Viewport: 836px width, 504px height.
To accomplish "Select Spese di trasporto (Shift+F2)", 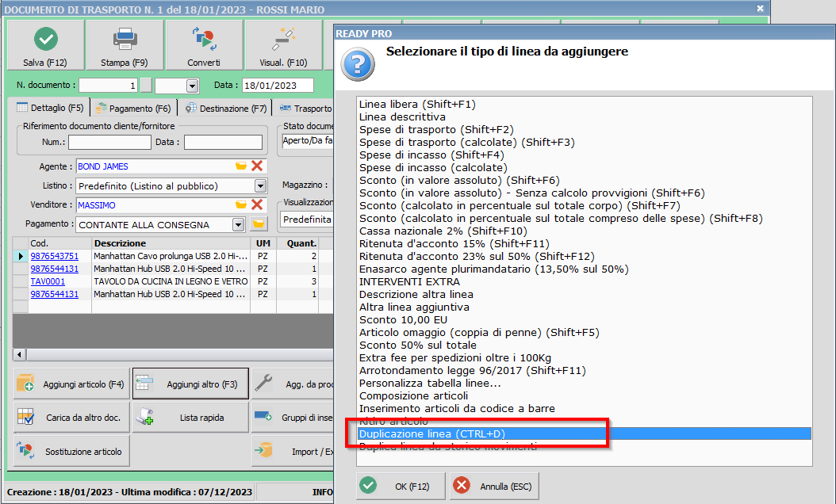I will coord(437,129).
